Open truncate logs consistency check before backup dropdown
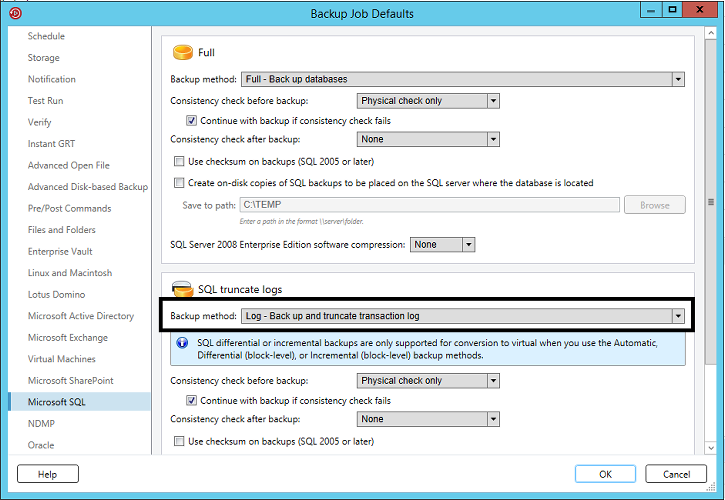 coord(428,381)
